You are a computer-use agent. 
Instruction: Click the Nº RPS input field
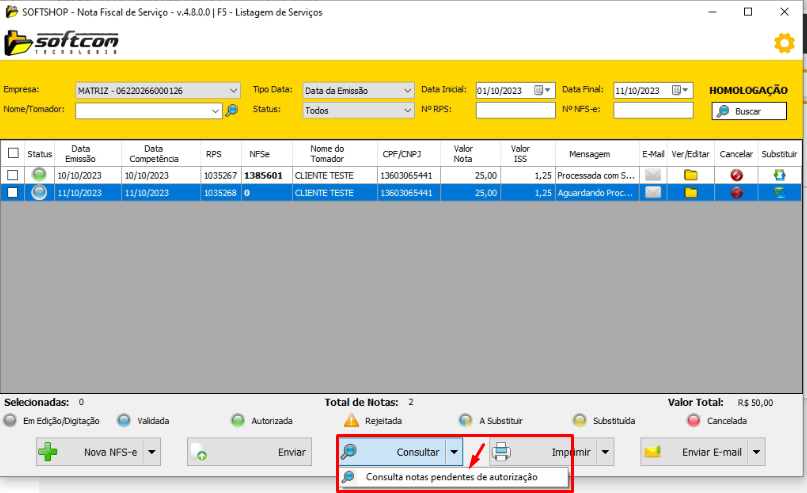pos(515,110)
